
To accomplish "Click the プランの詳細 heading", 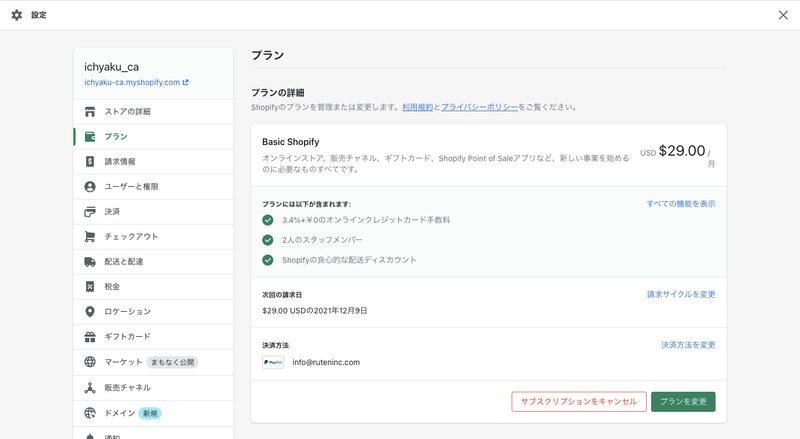I will point(278,92).
